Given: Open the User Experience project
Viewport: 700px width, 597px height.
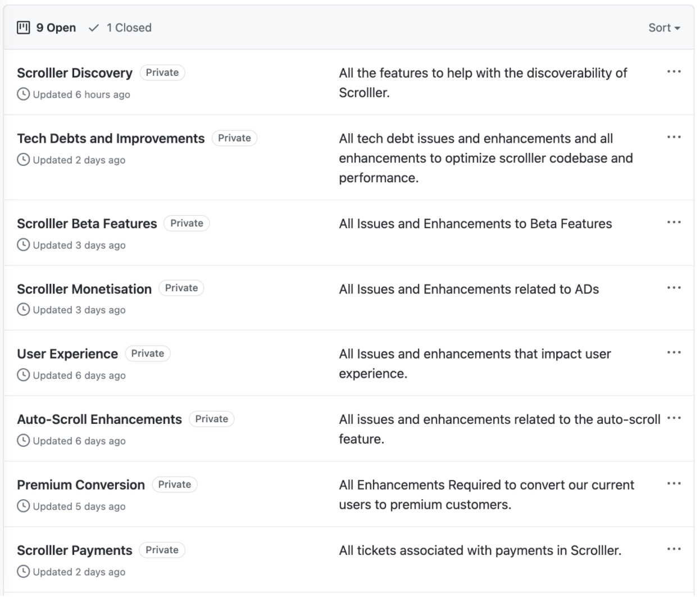Looking at the screenshot, I should pyautogui.click(x=67, y=354).
